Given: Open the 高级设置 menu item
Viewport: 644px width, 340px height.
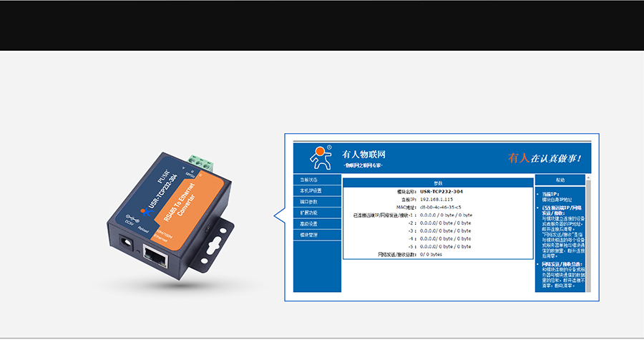Looking at the screenshot, I should point(317,224).
